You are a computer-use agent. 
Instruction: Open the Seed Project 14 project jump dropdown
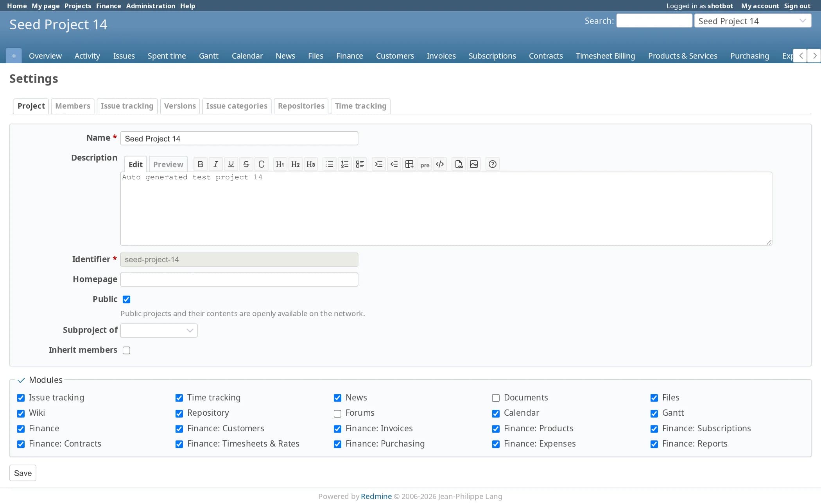click(x=753, y=21)
